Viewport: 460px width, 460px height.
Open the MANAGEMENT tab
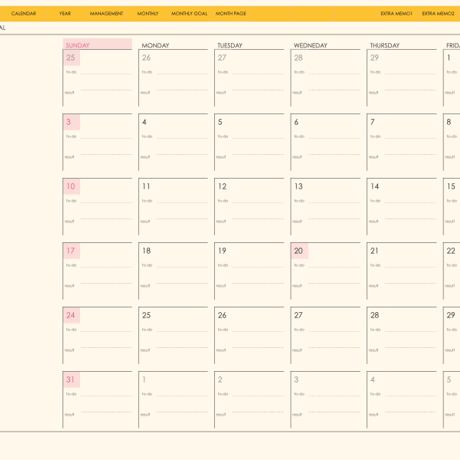tap(106, 14)
